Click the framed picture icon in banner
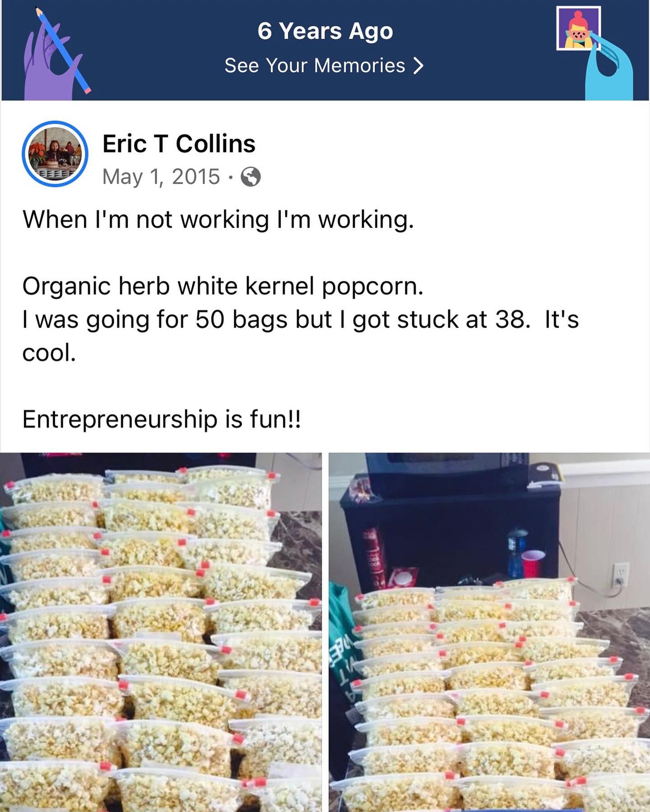The width and height of the screenshot is (650, 812). [x=578, y=28]
